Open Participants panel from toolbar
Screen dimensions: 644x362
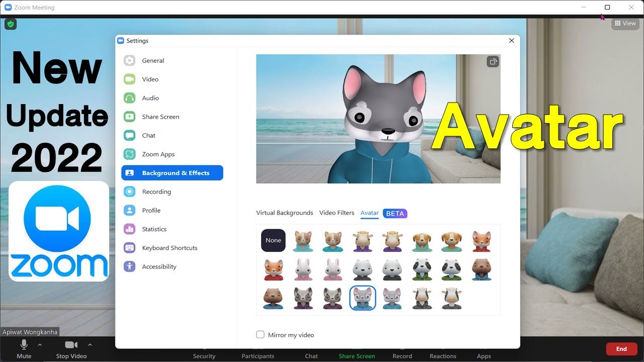click(258, 355)
